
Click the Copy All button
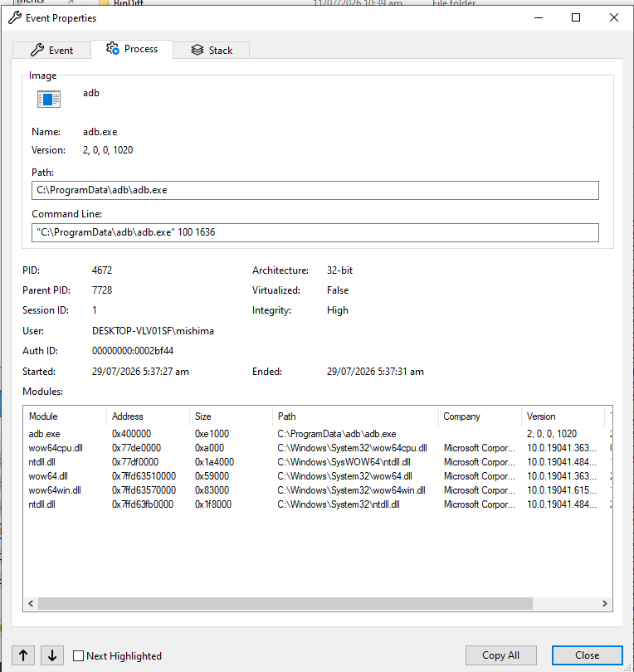point(500,655)
